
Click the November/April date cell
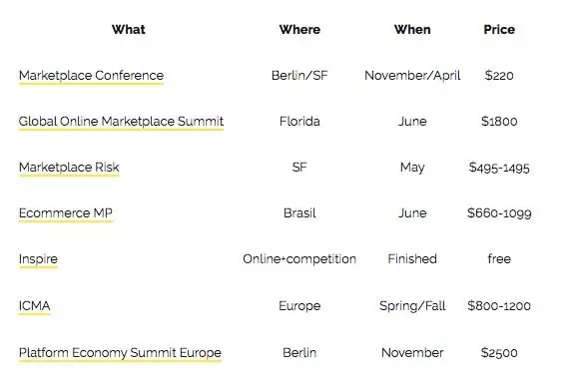coord(412,76)
